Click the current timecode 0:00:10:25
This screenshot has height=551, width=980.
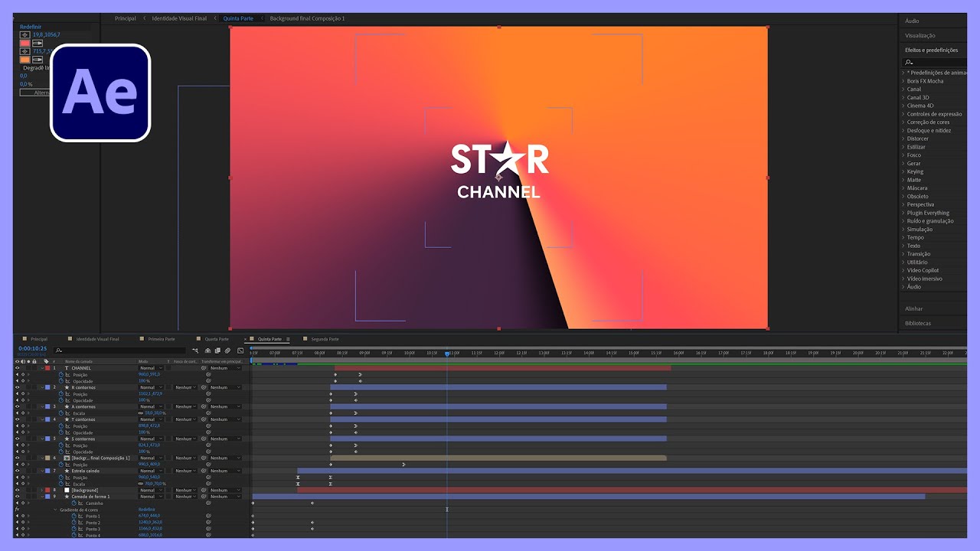click(x=33, y=348)
